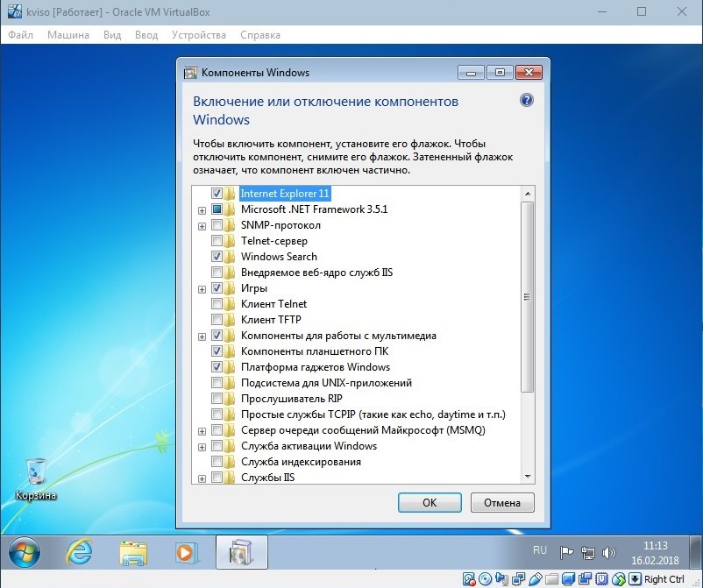This screenshot has height=588, width=703.
Task: Open the Справка menu
Action: [260, 35]
